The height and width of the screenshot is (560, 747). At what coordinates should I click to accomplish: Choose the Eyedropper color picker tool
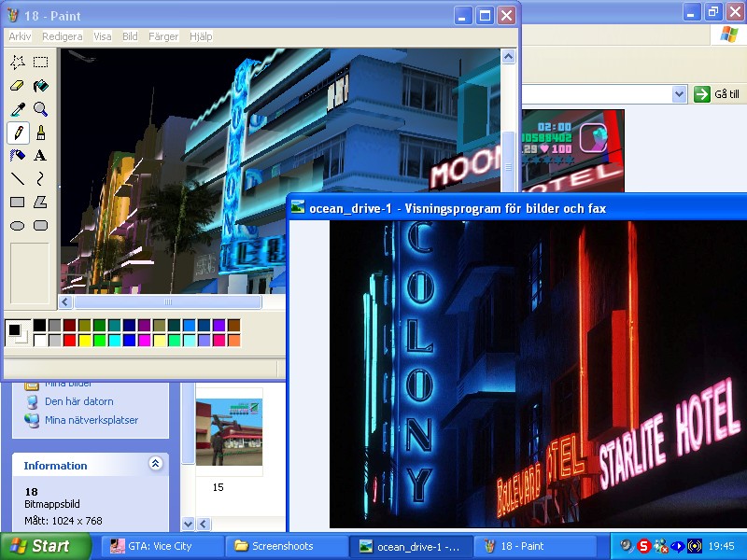click(x=17, y=109)
